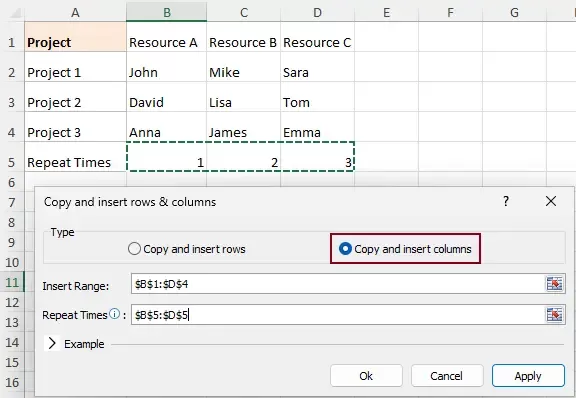Click the David cell

166,97
